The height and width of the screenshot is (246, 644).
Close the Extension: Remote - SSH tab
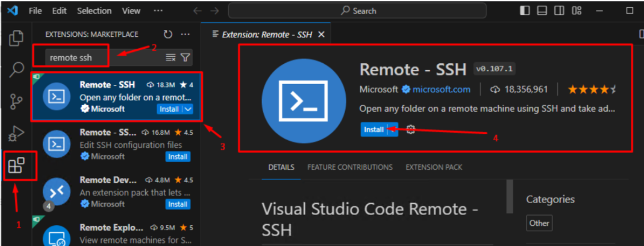(x=321, y=34)
